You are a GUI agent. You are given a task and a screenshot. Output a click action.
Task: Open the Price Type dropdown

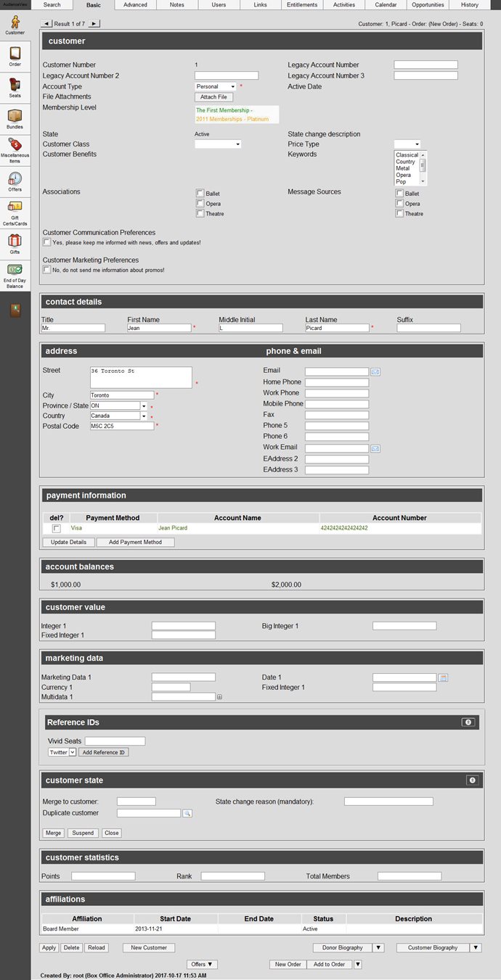point(407,144)
